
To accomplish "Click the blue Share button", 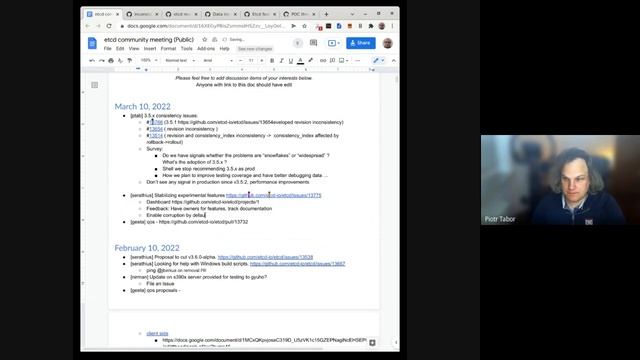I will (x=361, y=43).
